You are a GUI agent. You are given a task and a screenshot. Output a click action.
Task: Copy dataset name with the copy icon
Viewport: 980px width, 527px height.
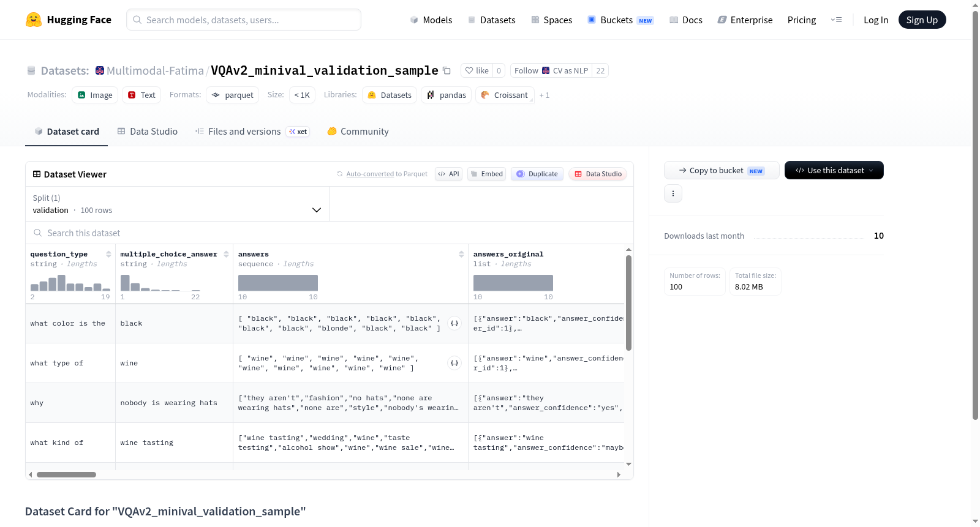447,71
